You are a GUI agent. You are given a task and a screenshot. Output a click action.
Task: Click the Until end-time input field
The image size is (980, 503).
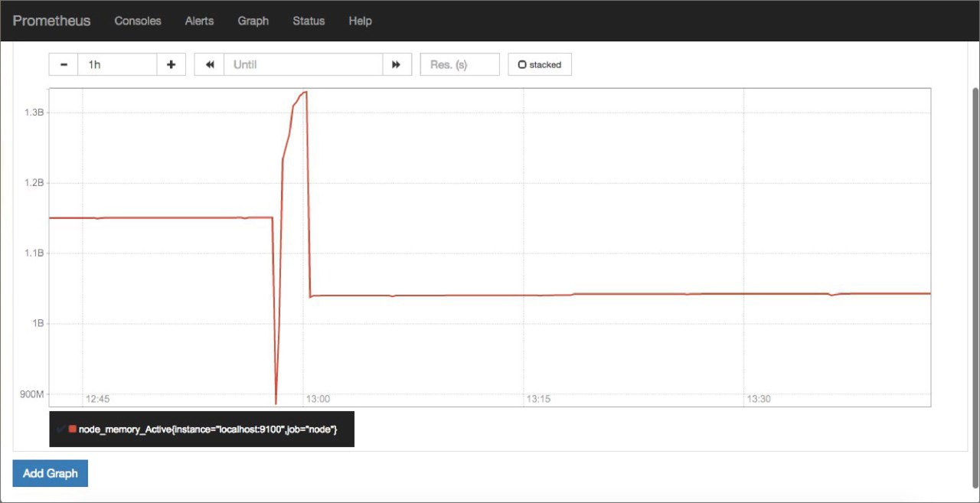coord(303,64)
